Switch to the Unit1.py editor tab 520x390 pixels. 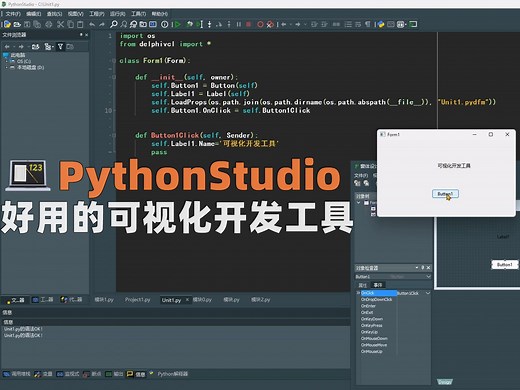click(171, 300)
